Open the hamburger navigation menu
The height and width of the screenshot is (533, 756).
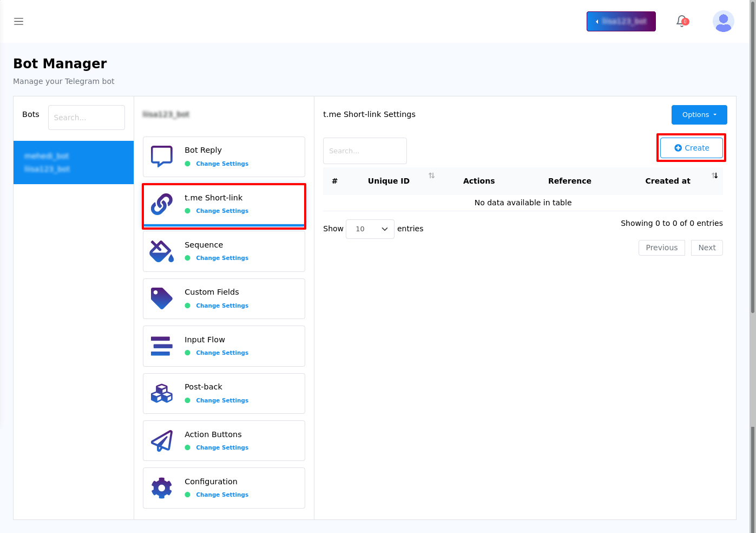point(18,21)
